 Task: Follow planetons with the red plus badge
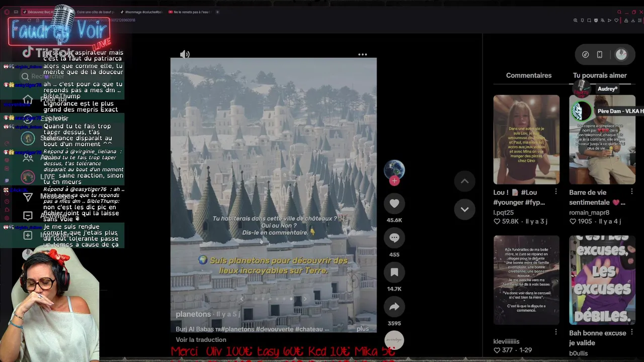(x=394, y=180)
